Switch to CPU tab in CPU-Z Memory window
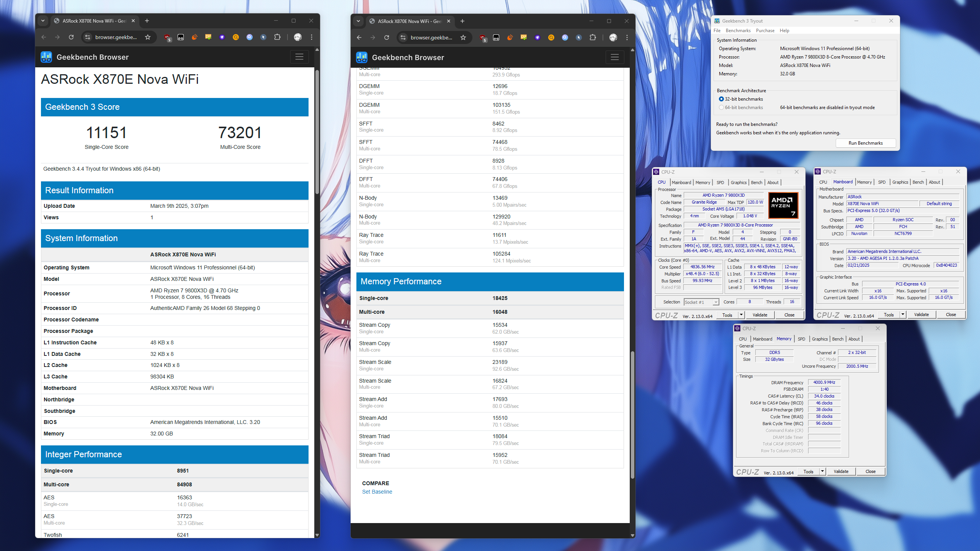Viewport: 980px width, 551px height. 743,339
